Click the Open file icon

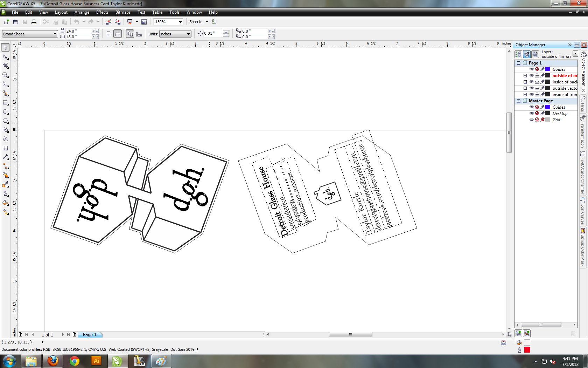click(x=15, y=22)
